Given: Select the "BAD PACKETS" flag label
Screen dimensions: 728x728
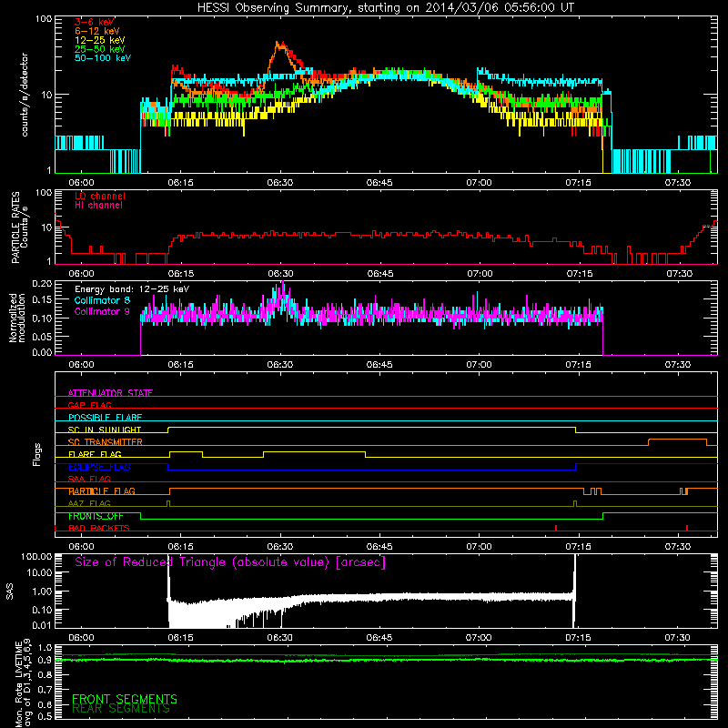Looking at the screenshot, I should (99, 528).
